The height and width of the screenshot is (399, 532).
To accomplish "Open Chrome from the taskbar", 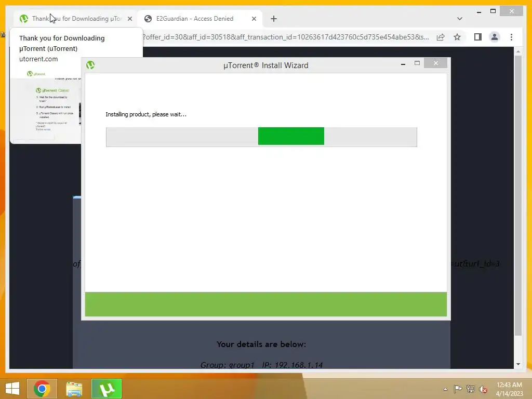I will pos(42,389).
